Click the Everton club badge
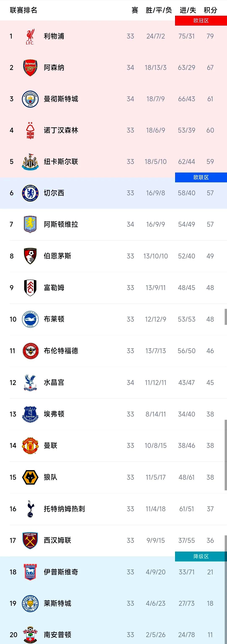This screenshot has height=644, width=227. (x=30, y=414)
